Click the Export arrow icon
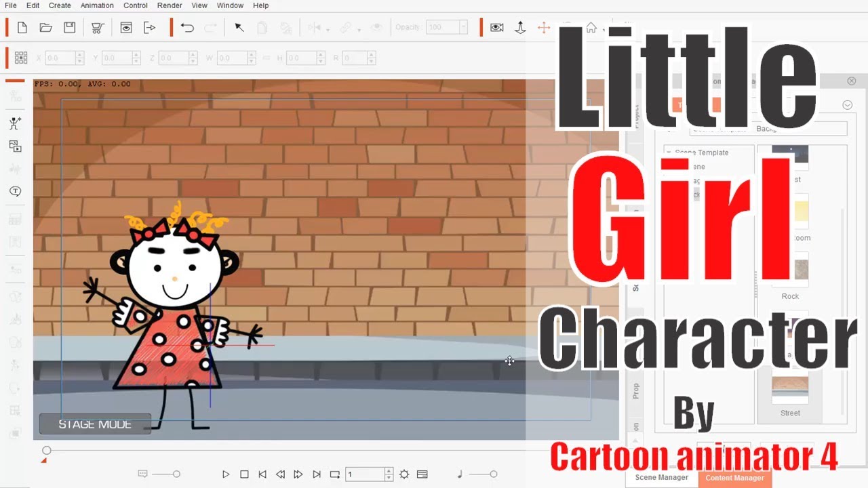 pyautogui.click(x=149, y=28)
